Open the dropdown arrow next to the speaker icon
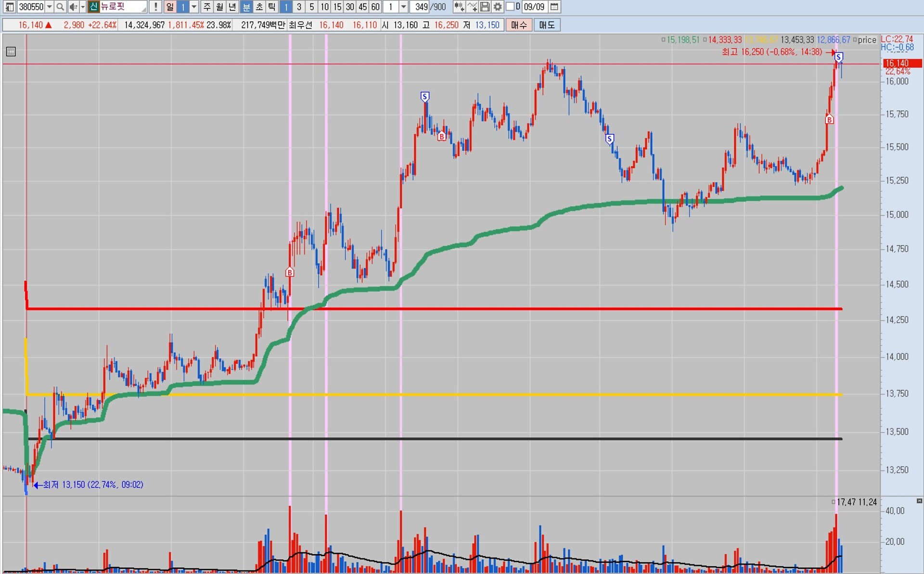This screenshot has width=924, height=574. point(83,7)
